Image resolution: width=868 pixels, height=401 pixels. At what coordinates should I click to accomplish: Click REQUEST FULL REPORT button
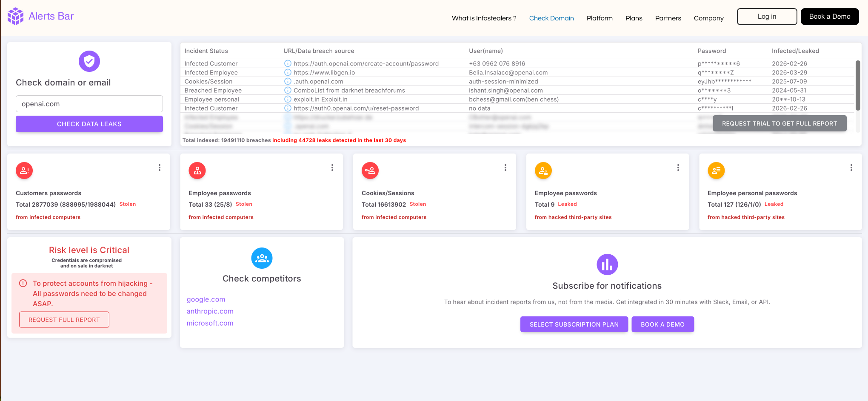(64, 320)
